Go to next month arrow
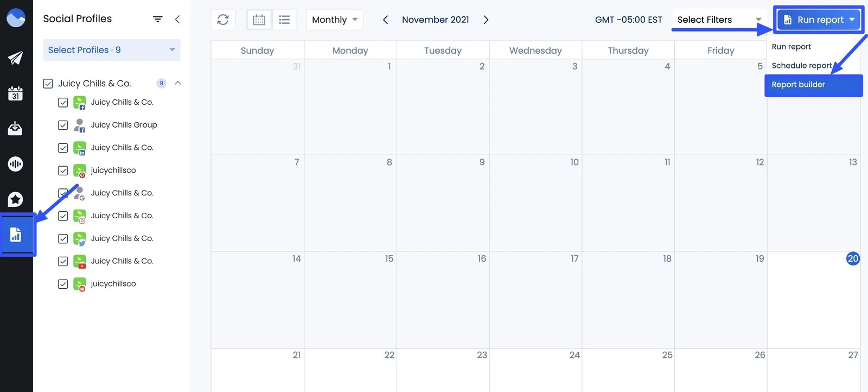The image size is (868, 392). (486, 20)
